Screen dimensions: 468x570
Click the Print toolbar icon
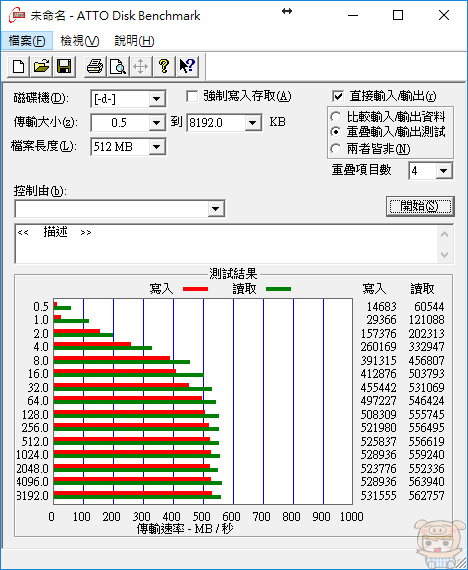click(95, 67)
